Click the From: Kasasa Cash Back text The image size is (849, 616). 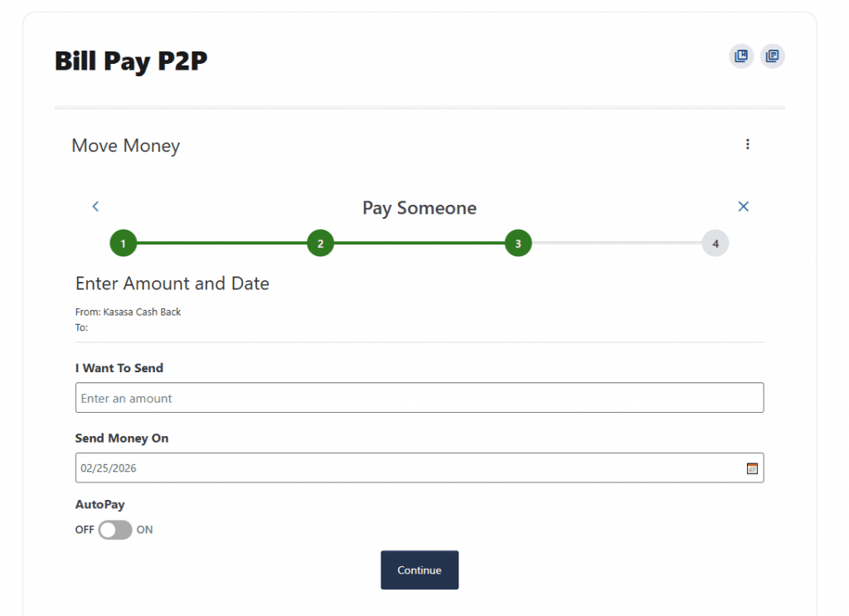129,313
